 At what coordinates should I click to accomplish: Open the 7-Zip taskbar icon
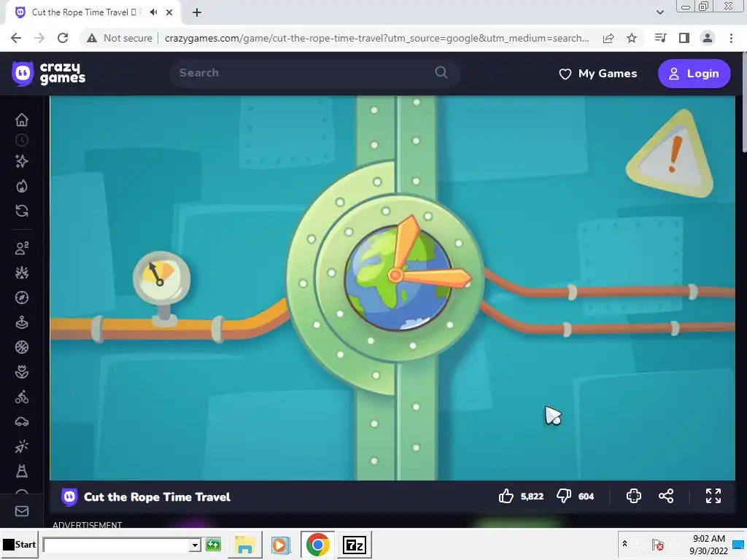click(x=354, y=545)
